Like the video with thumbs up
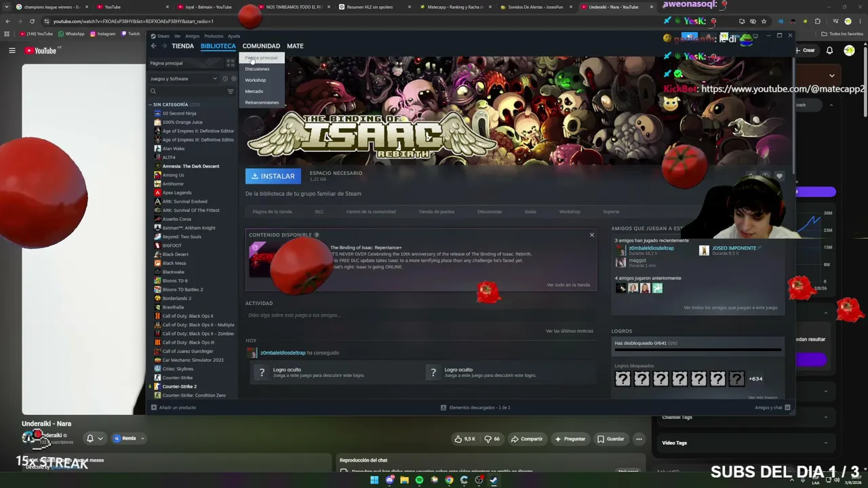This screenshot has height=488, width=868. pyautogui.click(x=465, y=439)
